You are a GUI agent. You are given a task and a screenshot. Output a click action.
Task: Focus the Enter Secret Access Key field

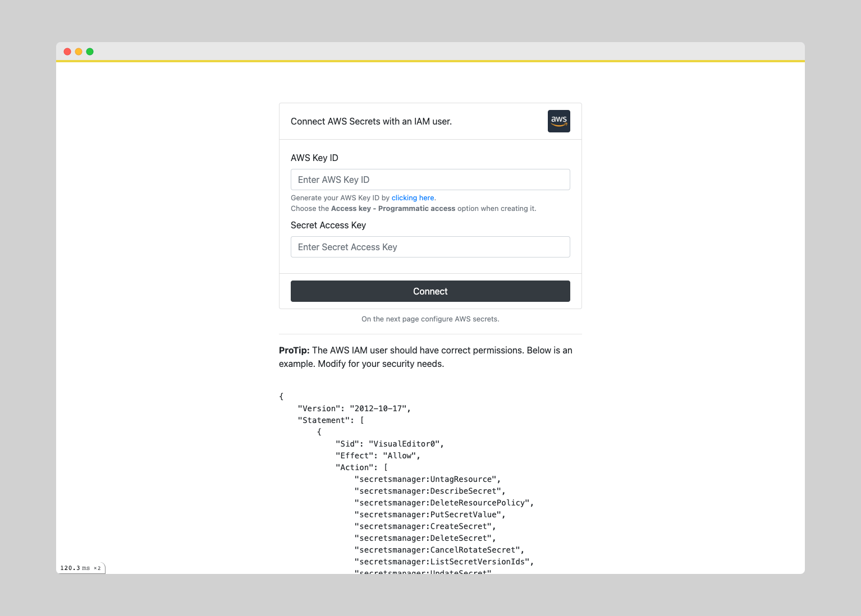click(x=430, y=247)
